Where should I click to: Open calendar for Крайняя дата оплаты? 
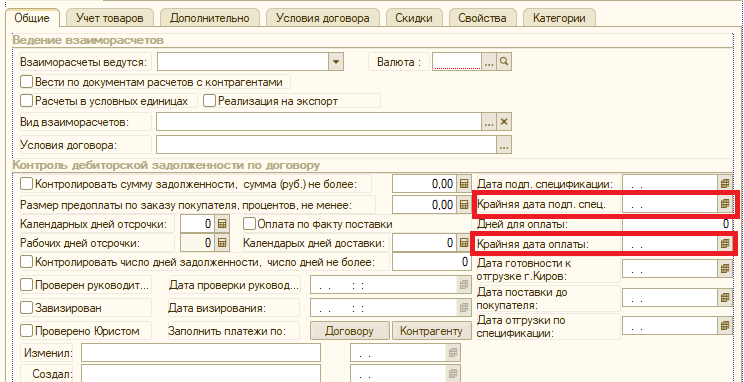click(x=724, y=244)
